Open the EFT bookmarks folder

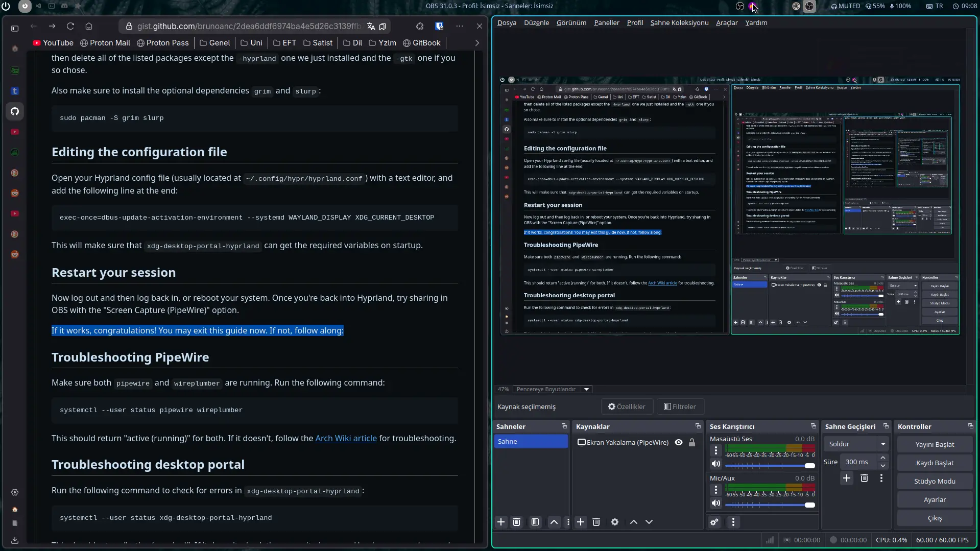(x=284, y=43)
